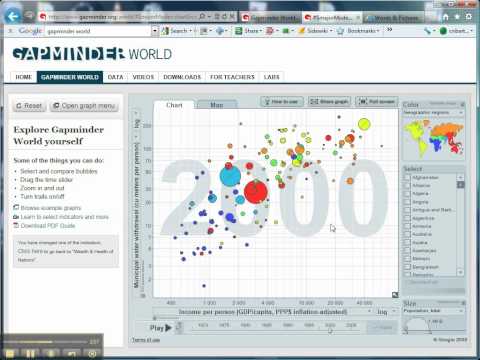The height and width of the screenshot is (360, 480).
Task: Tick the Angola checkbox
Action: point(407,202)
